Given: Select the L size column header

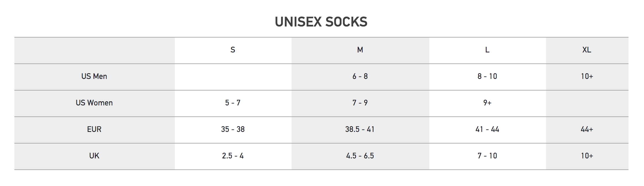Looking at the screenshot, I should point(487,50).
